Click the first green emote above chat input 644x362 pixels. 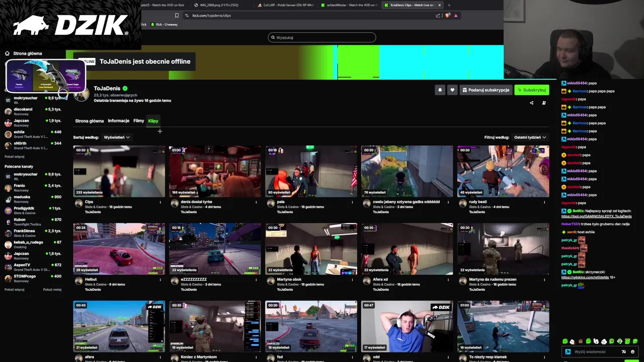(566, 341)
